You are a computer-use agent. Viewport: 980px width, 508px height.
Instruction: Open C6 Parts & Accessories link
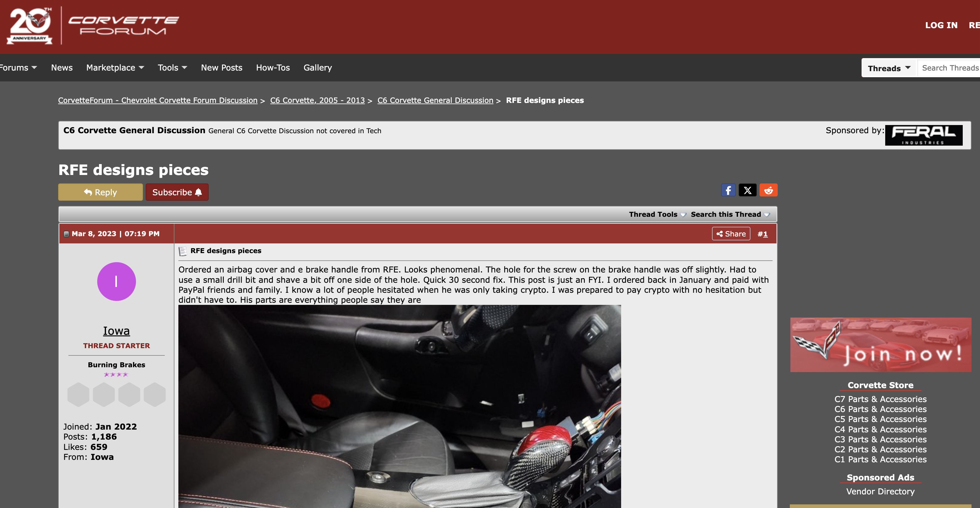pos(880,409)
